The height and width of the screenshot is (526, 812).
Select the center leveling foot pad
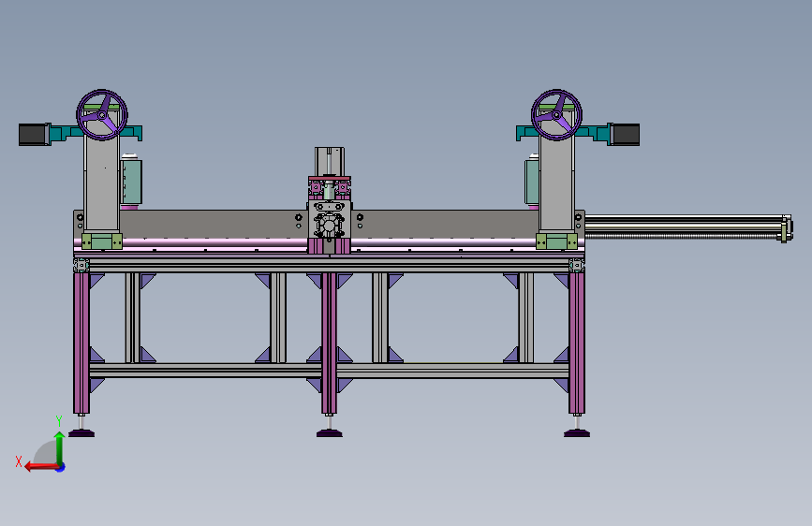330,432
